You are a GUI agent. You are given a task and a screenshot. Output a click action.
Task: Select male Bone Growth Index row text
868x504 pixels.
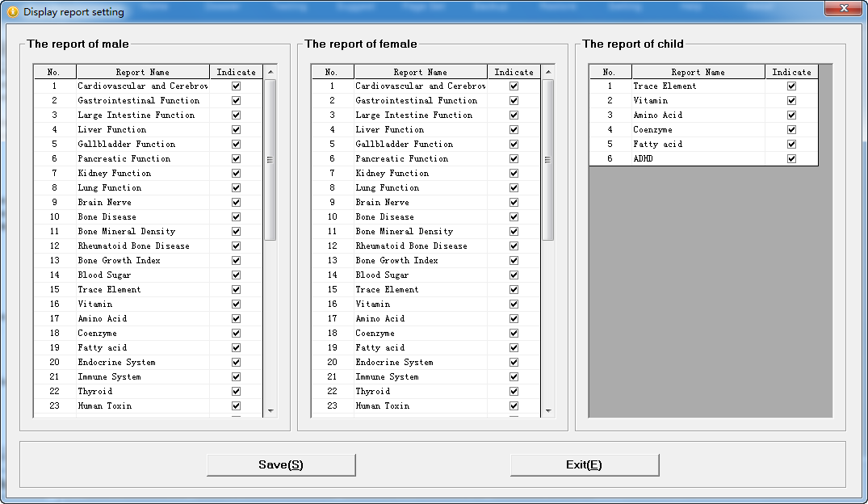119,260
